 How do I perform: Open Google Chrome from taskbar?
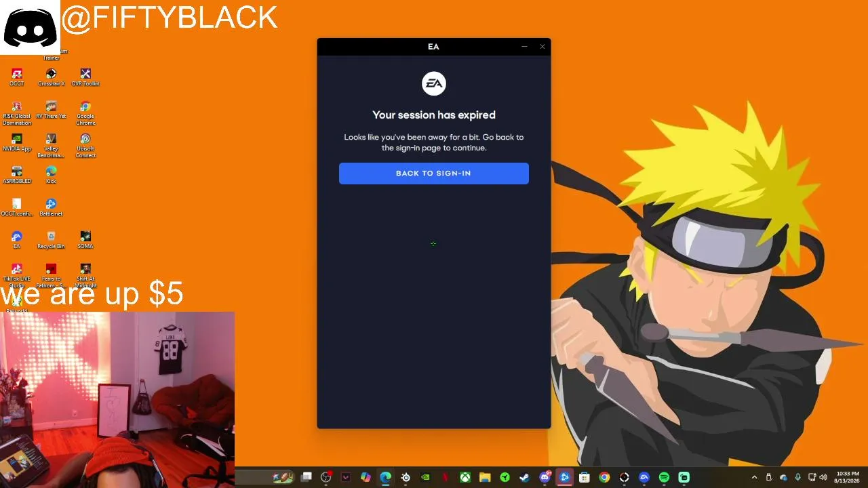(x=604, y=477)
